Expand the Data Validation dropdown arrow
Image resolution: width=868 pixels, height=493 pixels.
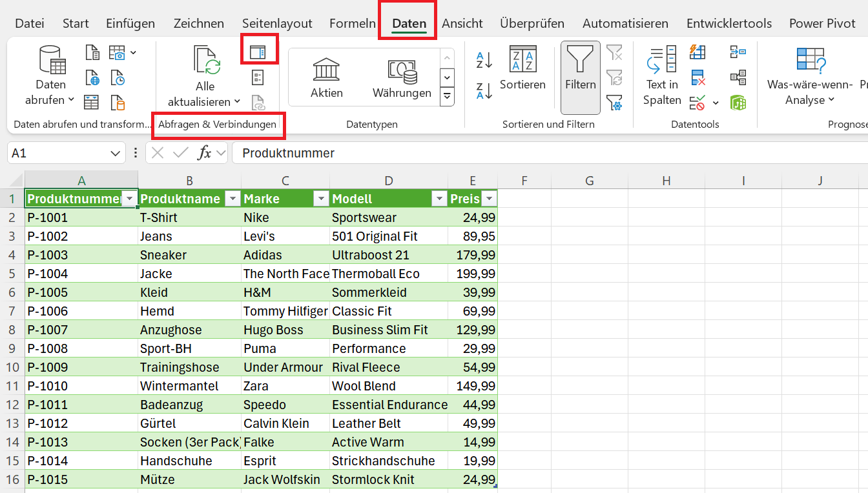[716, 103]
